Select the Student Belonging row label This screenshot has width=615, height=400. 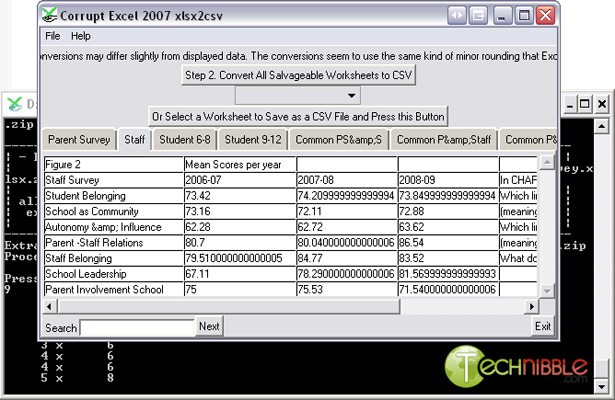pos(114,196)
